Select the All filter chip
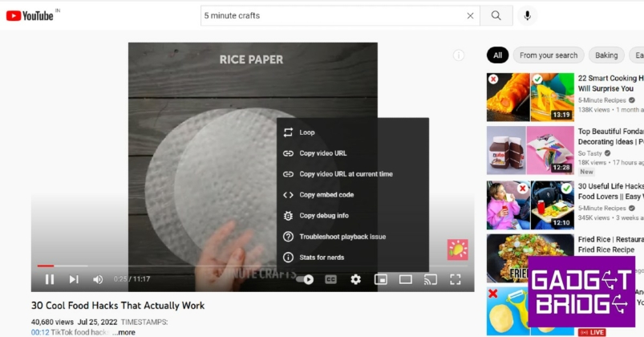This screenshot has width=644, height=337. pos(497,55)
